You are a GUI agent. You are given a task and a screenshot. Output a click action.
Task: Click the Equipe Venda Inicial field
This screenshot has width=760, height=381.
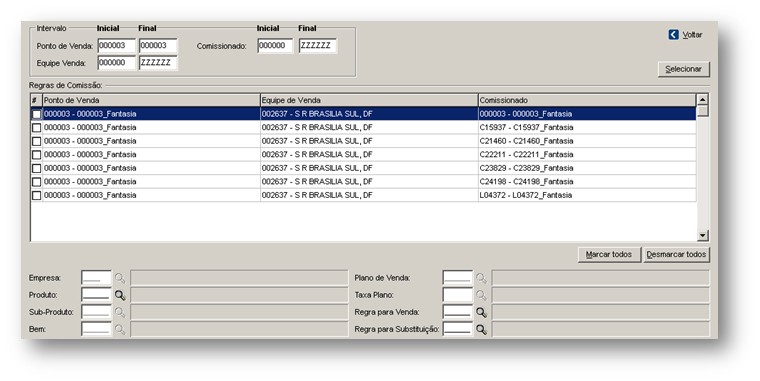tap(116, 63)
